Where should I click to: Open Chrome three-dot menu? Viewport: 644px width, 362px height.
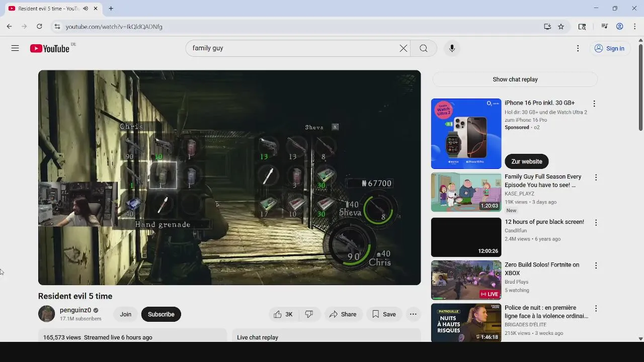[x=634, y=27]
